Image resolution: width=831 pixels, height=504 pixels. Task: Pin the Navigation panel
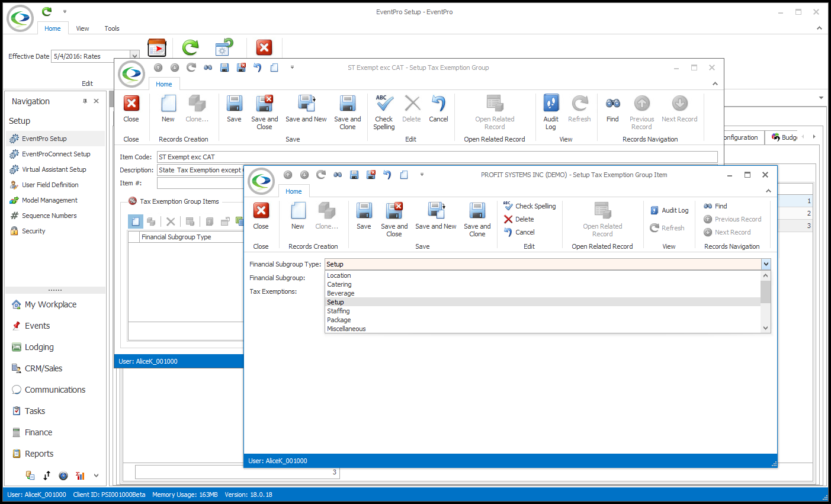85,101
